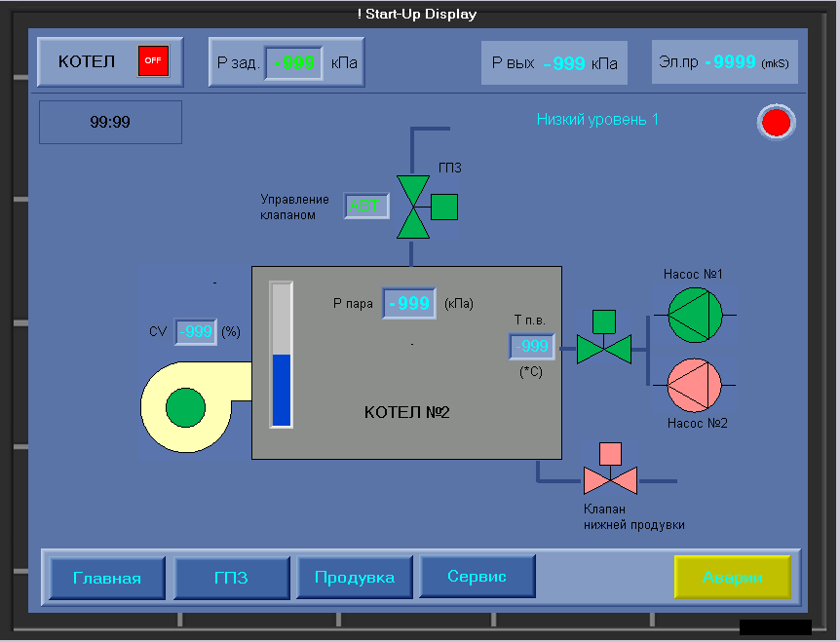Click the CV percent value field
This screenshot has width=840, height=642.
coord(196,331)
